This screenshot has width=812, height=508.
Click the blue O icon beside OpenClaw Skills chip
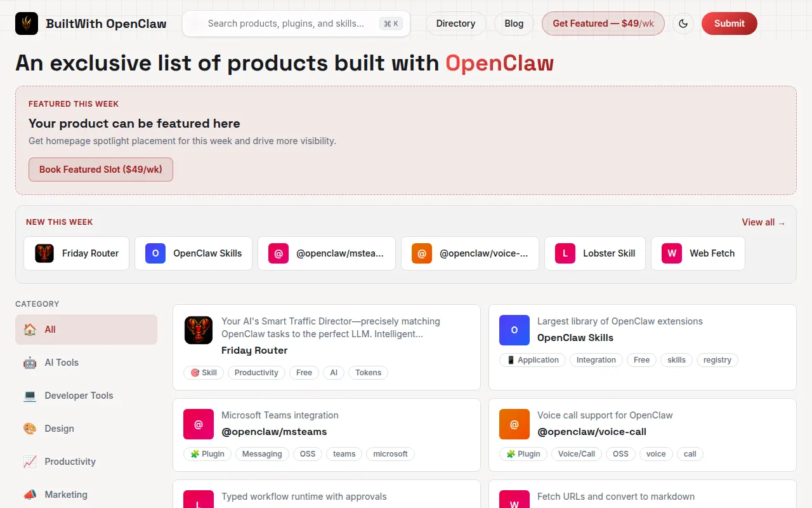point(155,253)
